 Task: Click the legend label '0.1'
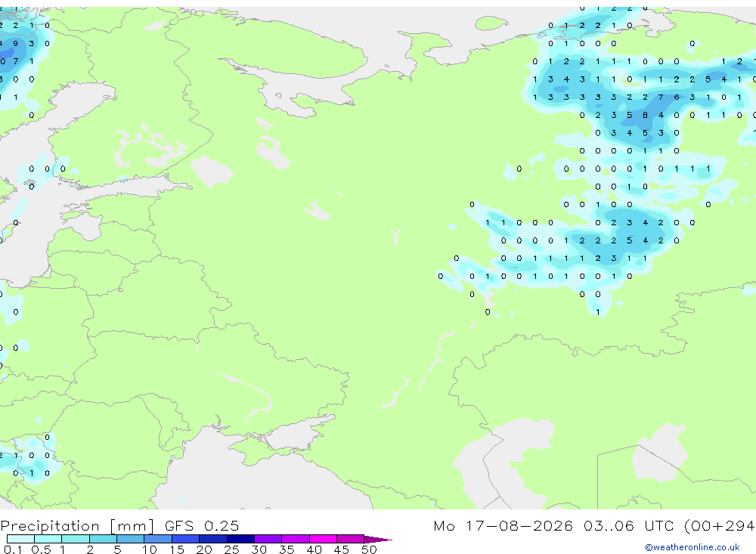pos(13,549)
